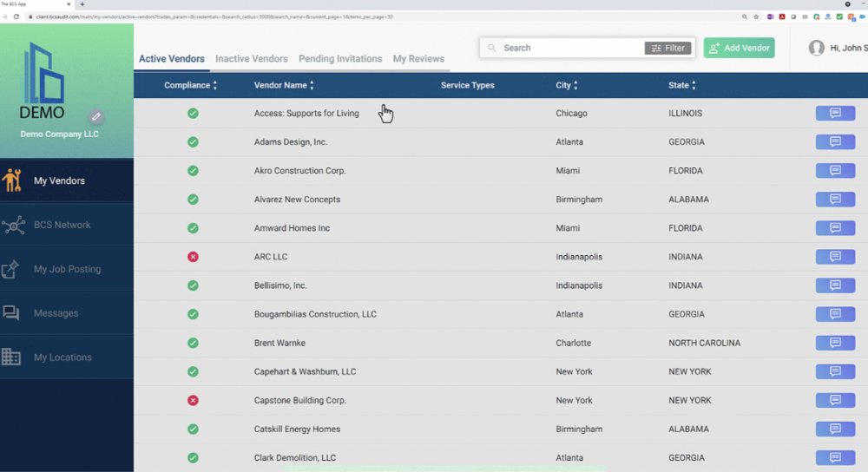
Task: Click the Add Vendor button
Action: pos(739,48)
